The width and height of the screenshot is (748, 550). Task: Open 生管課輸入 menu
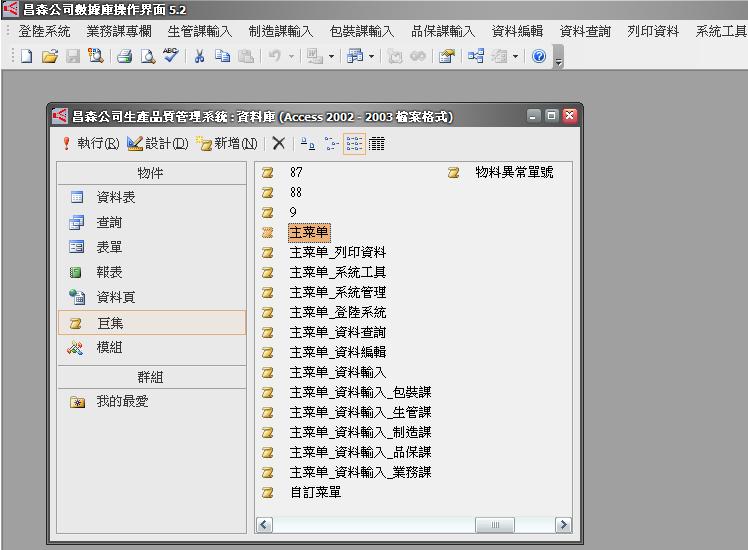[200, 31]
